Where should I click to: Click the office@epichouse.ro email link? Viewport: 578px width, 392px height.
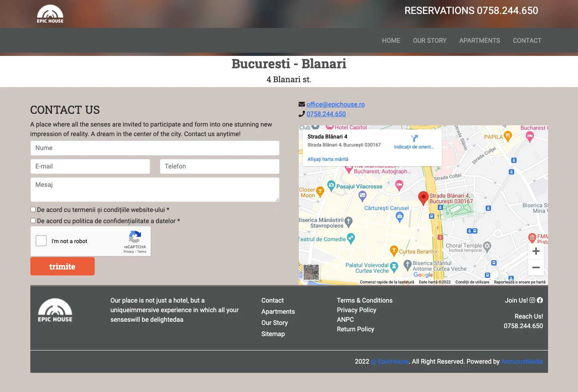pos(335,104)
